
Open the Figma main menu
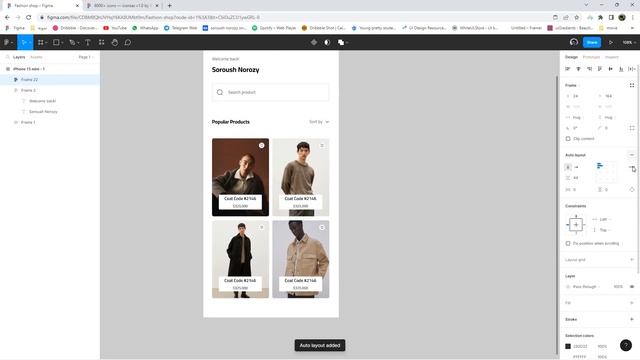[8, 42]
